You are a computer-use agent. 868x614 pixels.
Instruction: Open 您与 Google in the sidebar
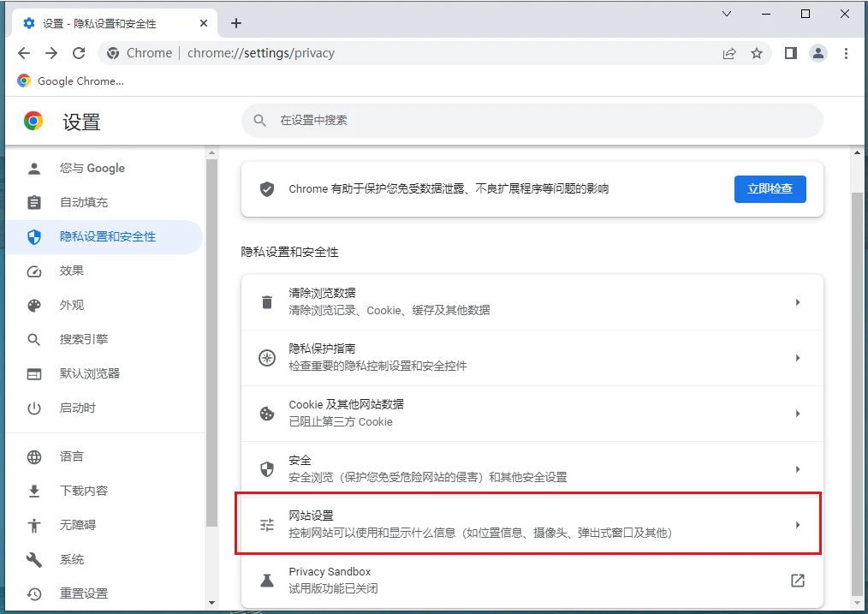click(104, 169)
